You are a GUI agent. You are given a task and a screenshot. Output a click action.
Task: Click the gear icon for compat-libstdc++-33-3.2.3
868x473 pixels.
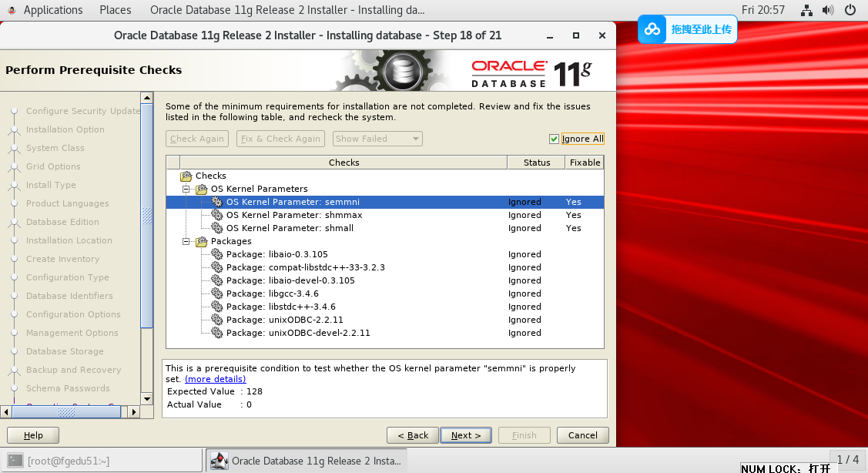click(x=217, y=267)
